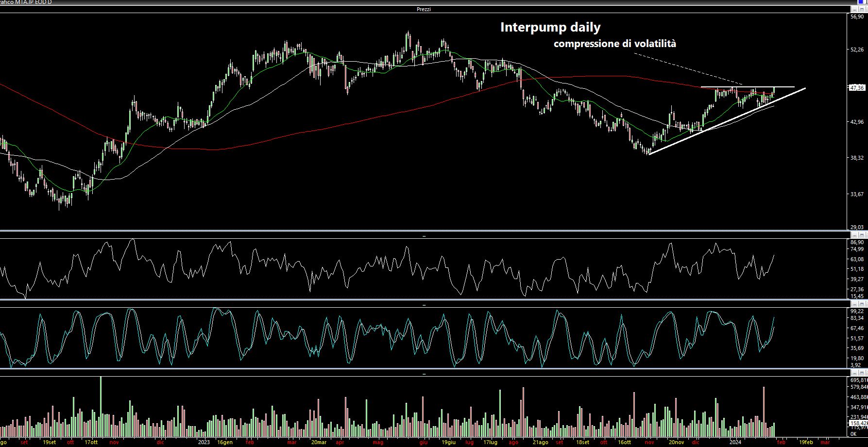Select the 'Interpump daily' chart annotation
Screen dimensions: 868x447
click(550, 27)
